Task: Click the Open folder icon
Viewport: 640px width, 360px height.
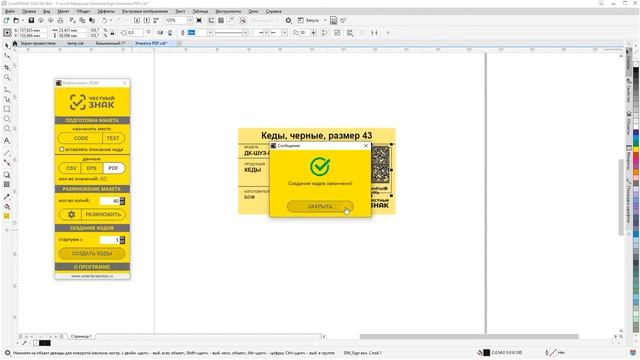Action: coord(16,20)
